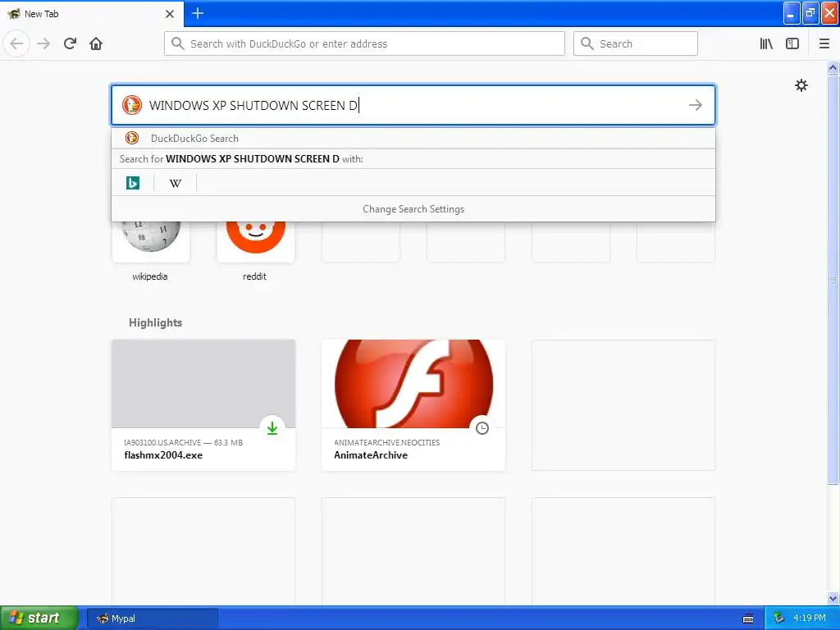Viewport: 840px width, 630px height.
Task: Open the Library icon in toolbar
Action: (x=766, y=44)
